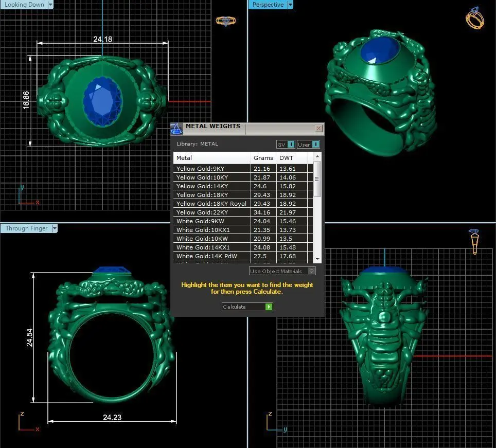Click the metal list scroll-up arrow
Viewport: 496px width, 448px height.
[x=317, y=156]
